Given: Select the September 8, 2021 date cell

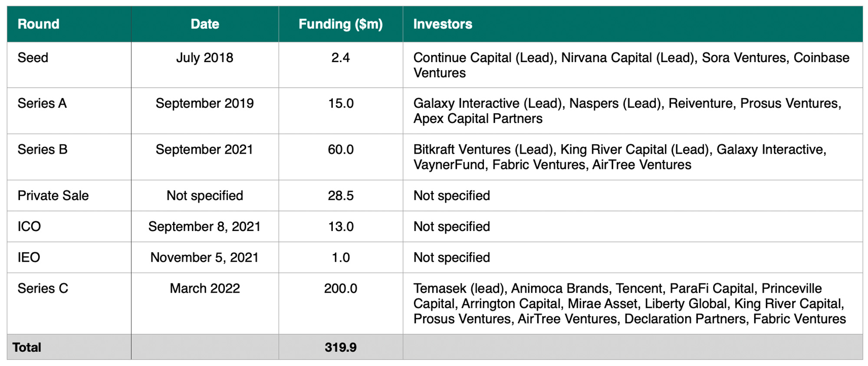Looking at the screenshot, I should (x=205, y=226).
